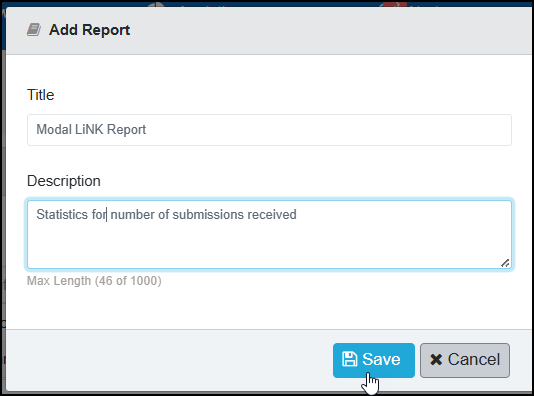Place cursor on word Modal in Title

53,130
